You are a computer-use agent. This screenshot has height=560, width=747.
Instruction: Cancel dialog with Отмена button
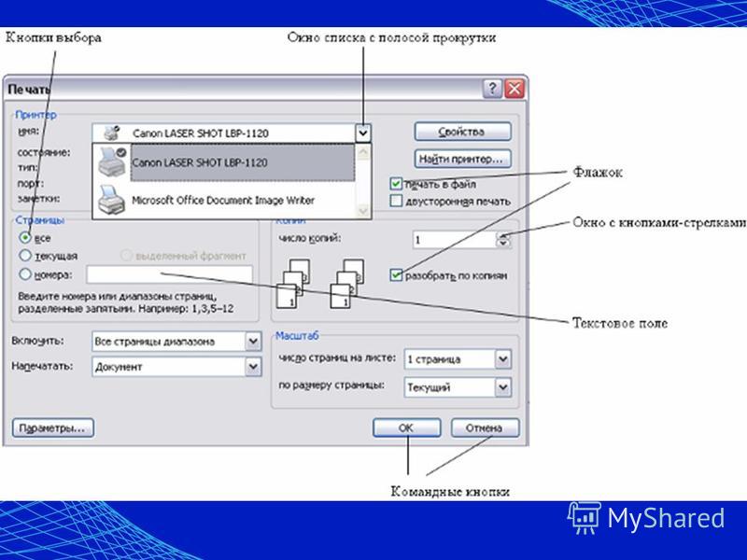(485, 427)
